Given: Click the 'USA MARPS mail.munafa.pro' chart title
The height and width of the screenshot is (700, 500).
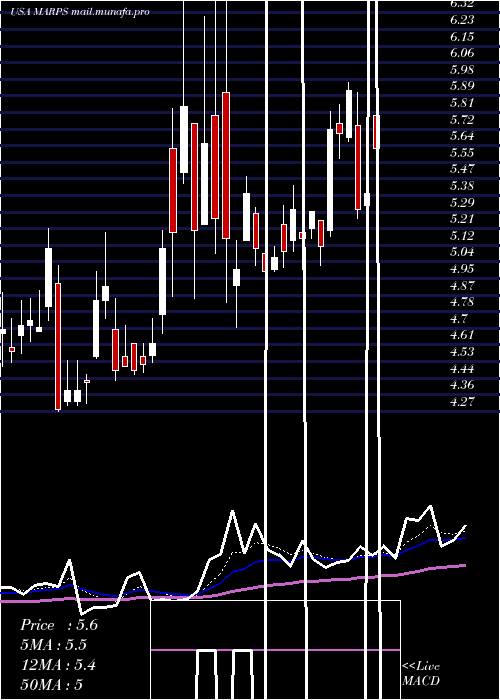Looking at the screenshot, I should (80, 12).
